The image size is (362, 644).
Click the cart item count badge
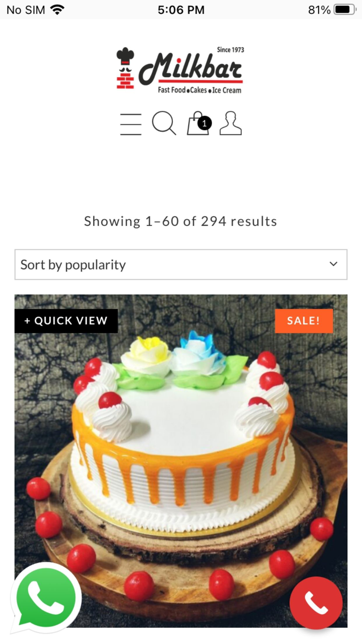(205, 124)
